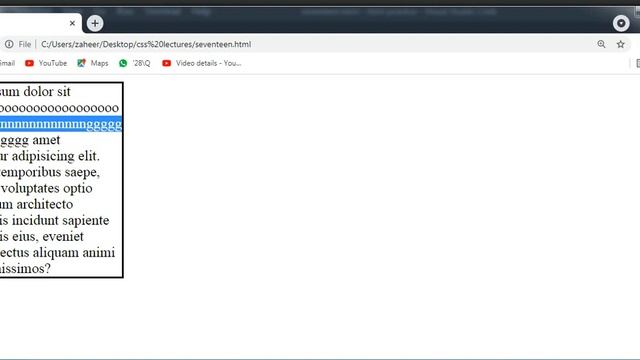Click the word 'amet'
The image size is (640, 360).
point(46,140)
